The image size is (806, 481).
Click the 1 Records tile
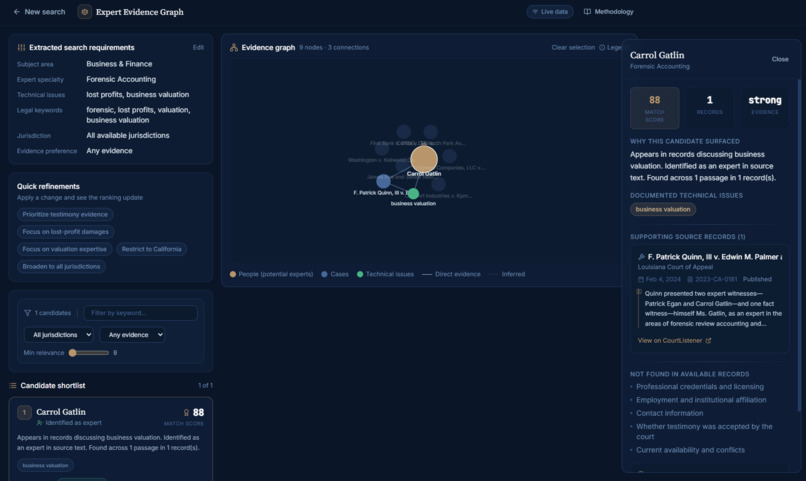[709, 108]
